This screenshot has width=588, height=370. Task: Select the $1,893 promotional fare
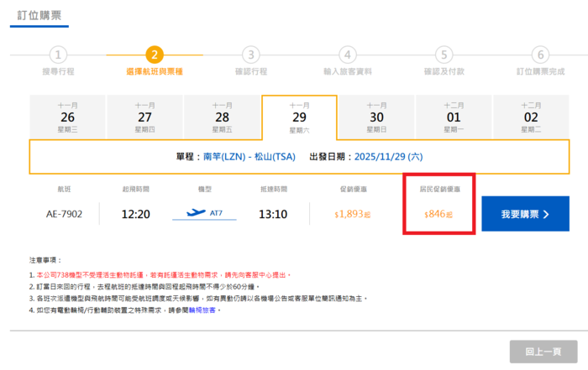click(x=353, y=214)
